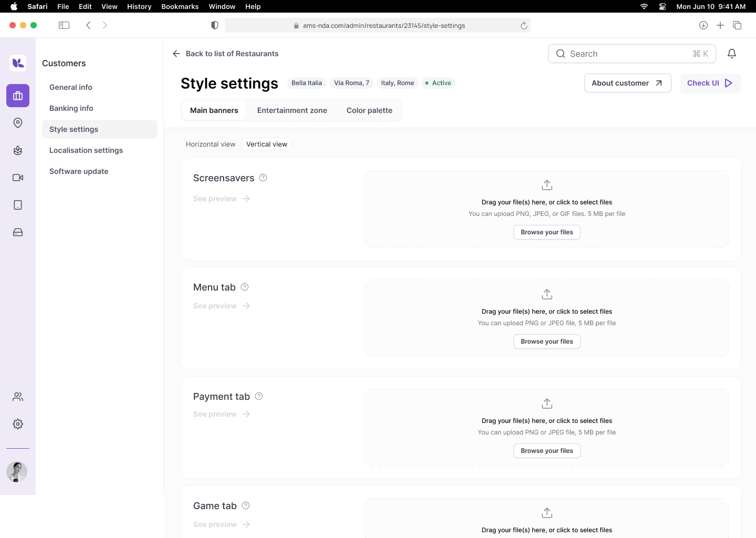
Task: Click the help icon next to Menu tab
Action: point(245,287)
